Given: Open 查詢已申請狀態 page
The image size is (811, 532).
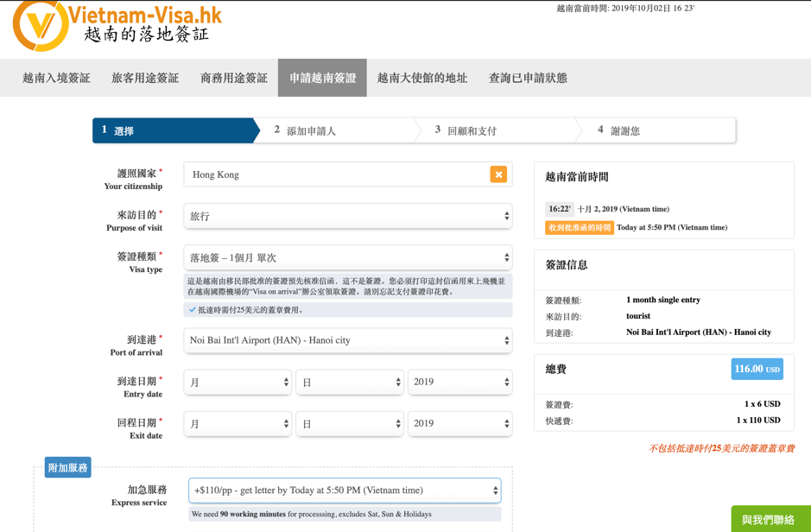Looking at the screenshot, I should (528, 78).
